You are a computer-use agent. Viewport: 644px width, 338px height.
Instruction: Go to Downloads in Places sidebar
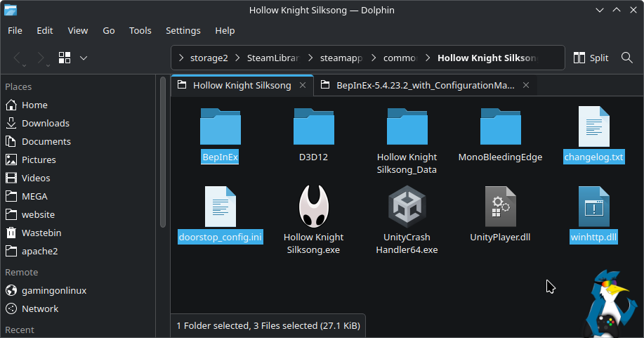(x=45, y=123)
